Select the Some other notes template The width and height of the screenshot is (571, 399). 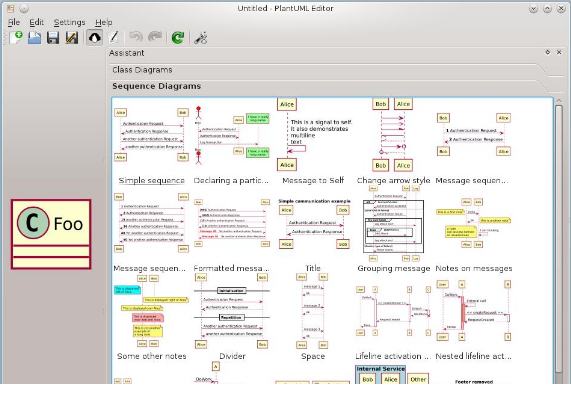click(151, 317)
